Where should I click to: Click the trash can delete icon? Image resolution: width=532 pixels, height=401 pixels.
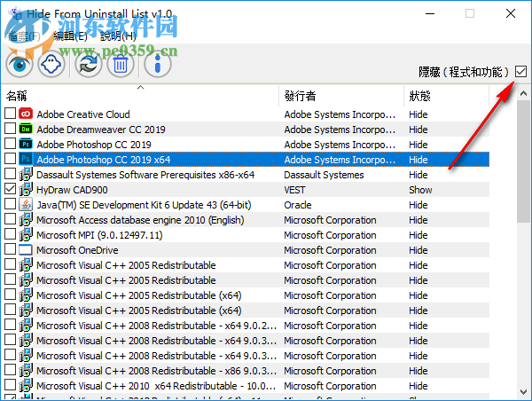(x=121, y=64)
